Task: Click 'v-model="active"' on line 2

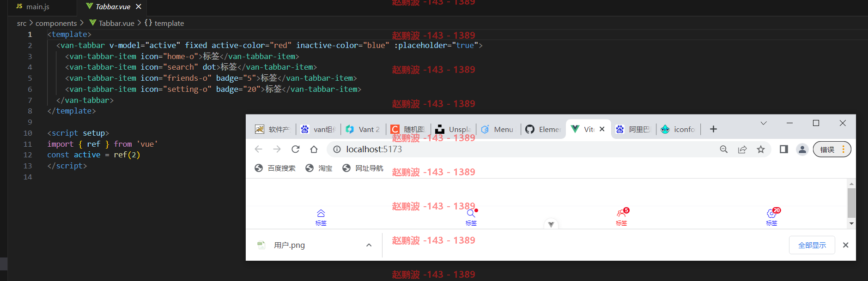Action: pos(145,45)
